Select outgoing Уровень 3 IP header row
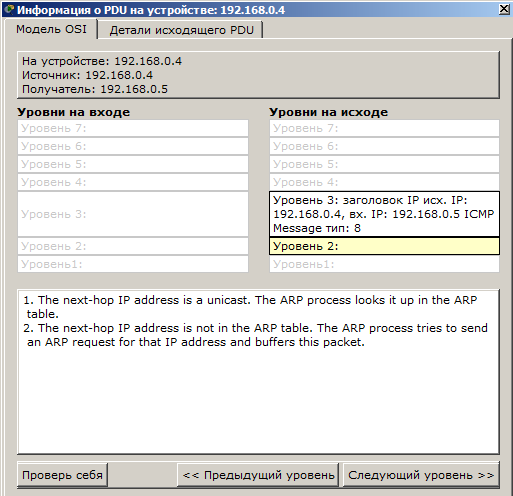The width and height of the screenshot is (513, 496). [x=384, y=214]
